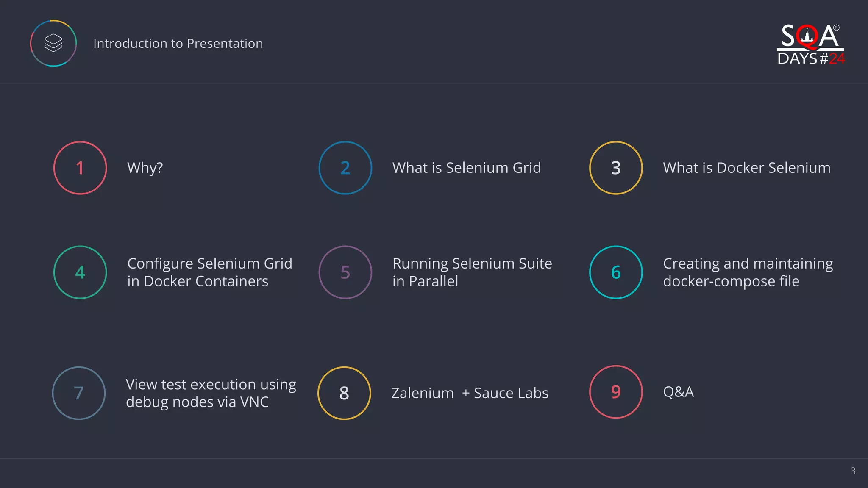Click the purple circle numbered 5
This screenshot has width=868, height=488.
pos(345,272)
